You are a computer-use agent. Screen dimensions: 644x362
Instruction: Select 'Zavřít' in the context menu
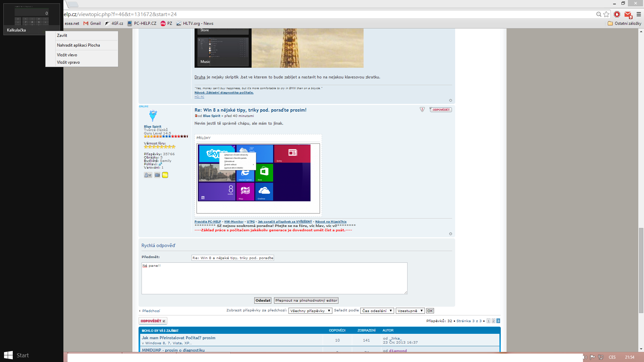[62, 36]
